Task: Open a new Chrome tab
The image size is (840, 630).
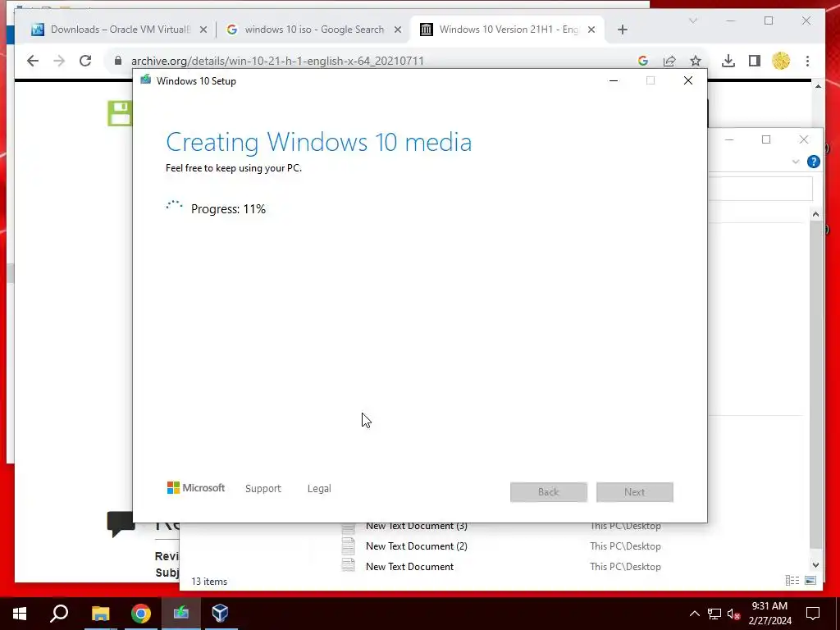Action: coord(622,30)
